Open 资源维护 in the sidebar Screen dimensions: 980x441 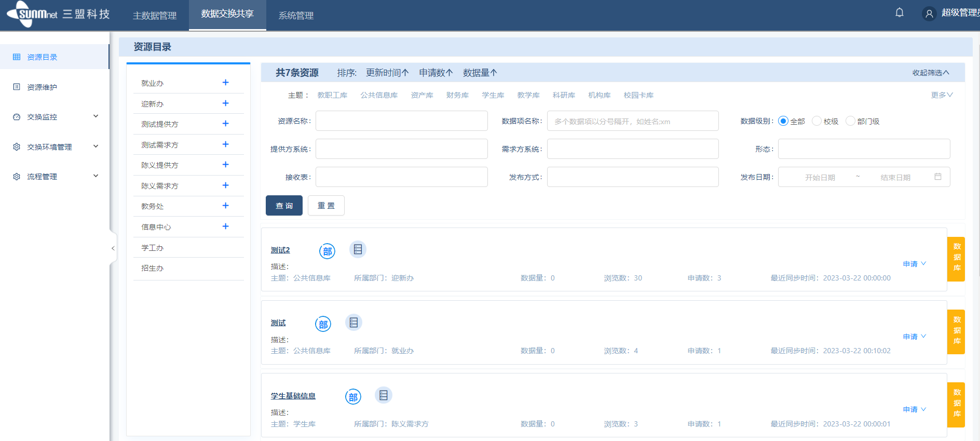pos(42,87)
